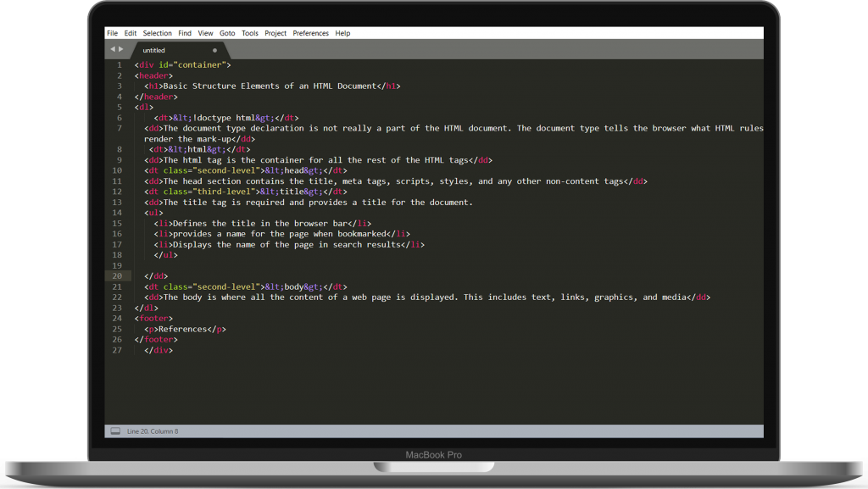Screen dimensions: 868x489
Task: Open the Preferences menu
Action: point(310,33)
